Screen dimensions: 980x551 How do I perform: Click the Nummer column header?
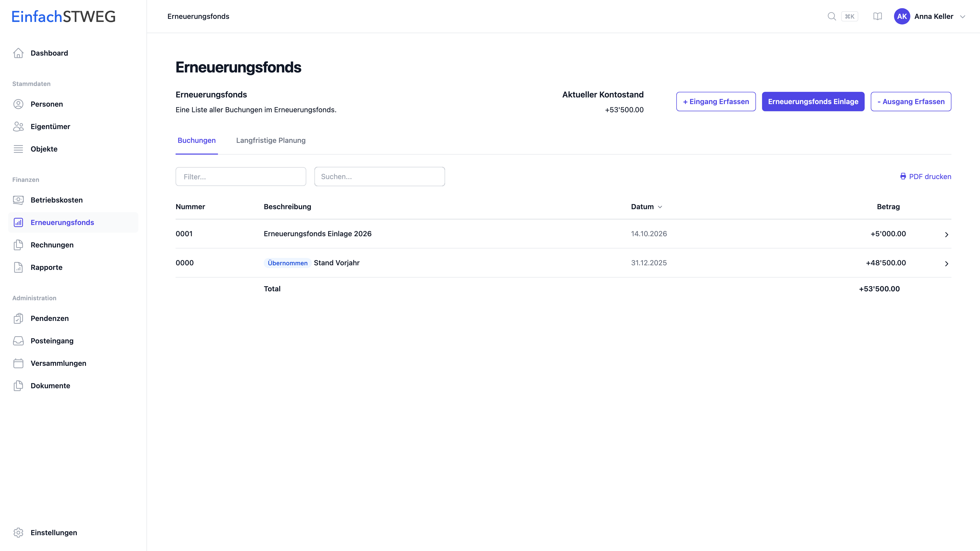tap(190, 207)
